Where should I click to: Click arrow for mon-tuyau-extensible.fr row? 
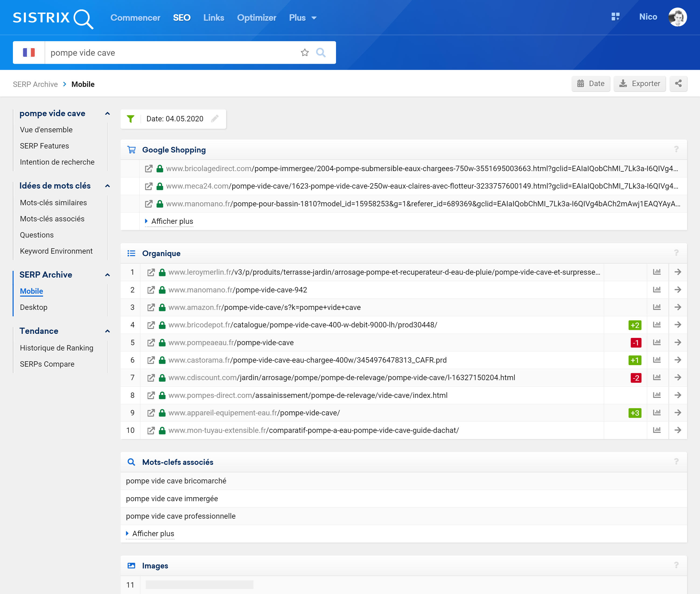click(x=678, y=430)
